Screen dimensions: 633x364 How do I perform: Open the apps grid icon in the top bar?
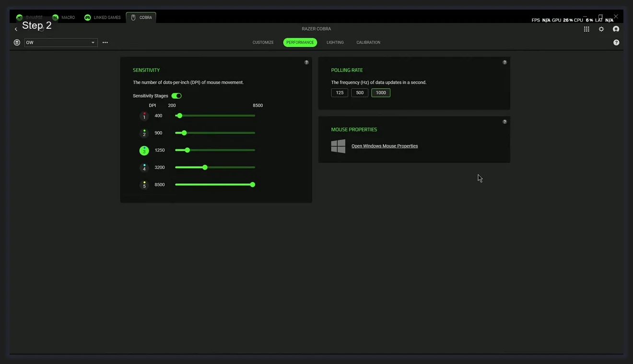click(x=586, y=29)
